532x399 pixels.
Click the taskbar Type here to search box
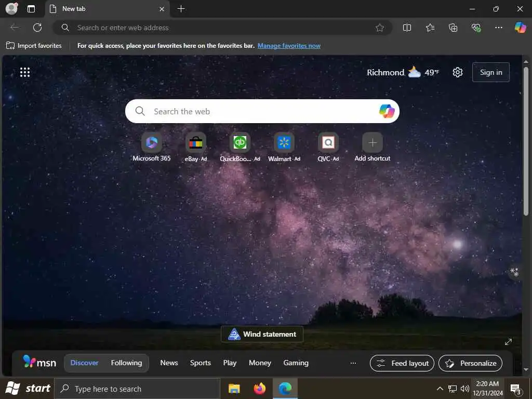(x=137, y=389)
